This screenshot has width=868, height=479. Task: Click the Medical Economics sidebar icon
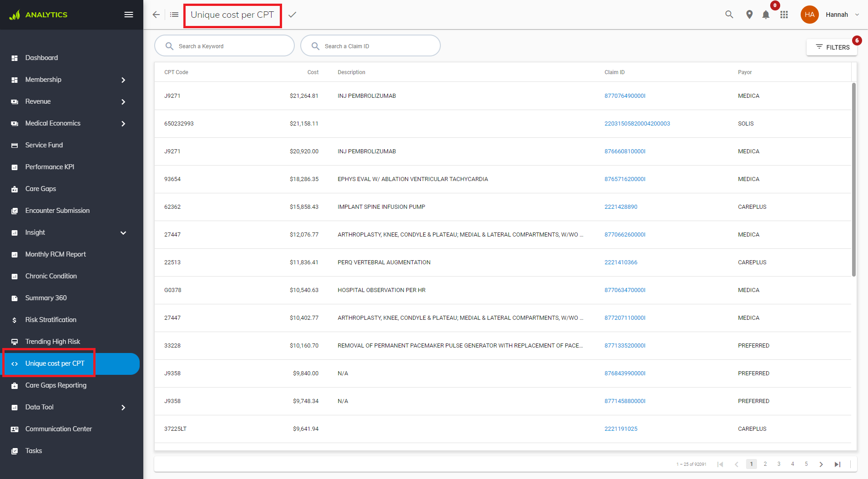[x=15, y=124]
